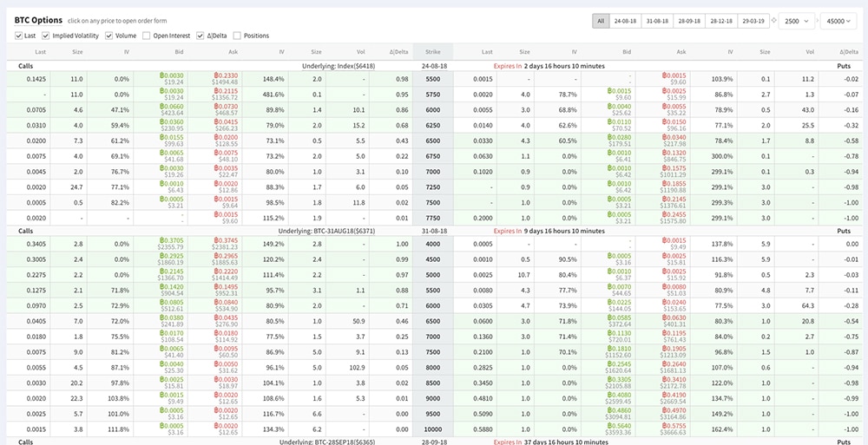The height and width of the screenshot is (445, 868).
Task: Enable the Open Interest checkbox
Action: click(147, 36)
